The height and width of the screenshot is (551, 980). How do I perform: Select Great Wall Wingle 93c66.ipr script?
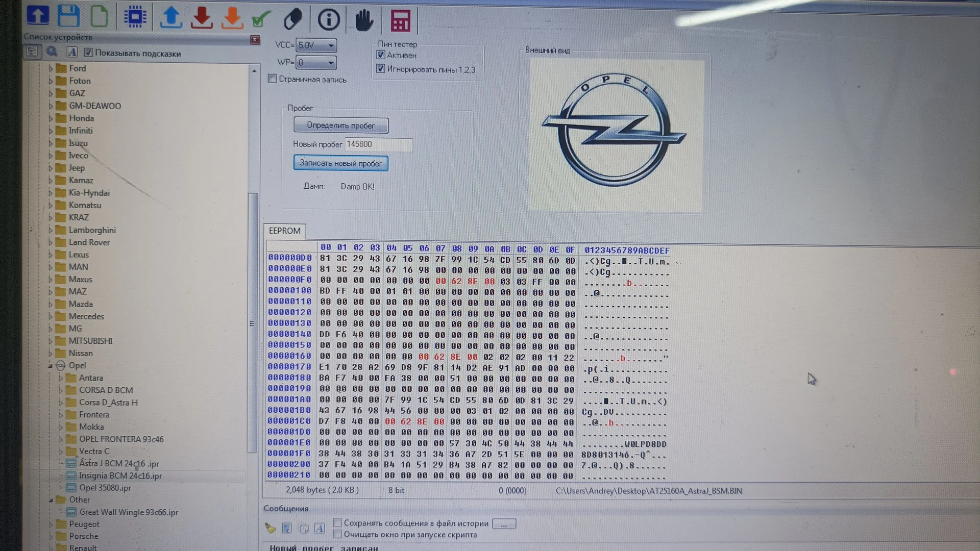coord(129,512)
